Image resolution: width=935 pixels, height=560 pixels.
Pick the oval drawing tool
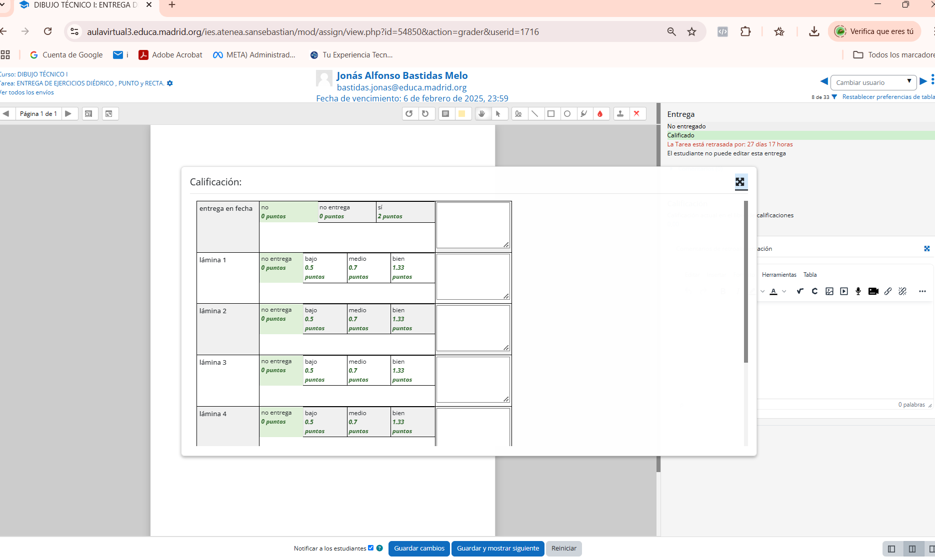point(567,114)
